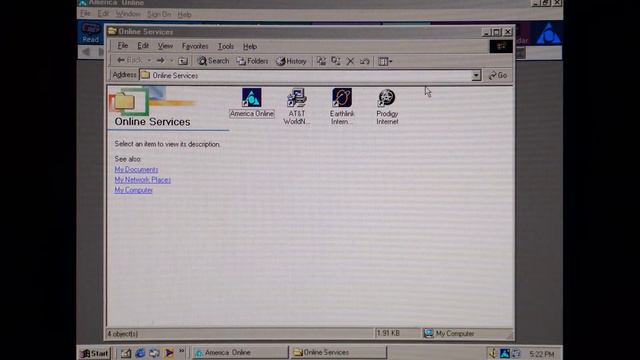The height and width of the screenshot is (360, 640).
Task: Switch to Online Services taskbar button
Action: (x=338, y=353)
